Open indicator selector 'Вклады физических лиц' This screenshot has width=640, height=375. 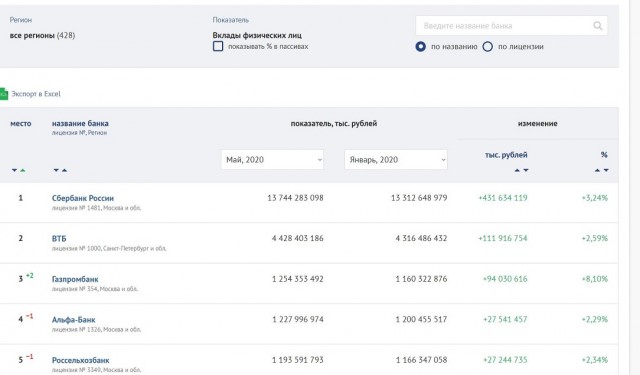(x=257, y=36)
